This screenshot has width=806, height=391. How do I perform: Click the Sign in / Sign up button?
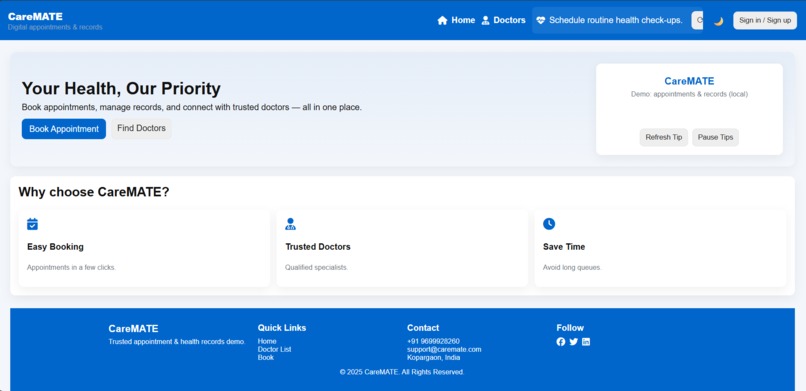point(765,21)
